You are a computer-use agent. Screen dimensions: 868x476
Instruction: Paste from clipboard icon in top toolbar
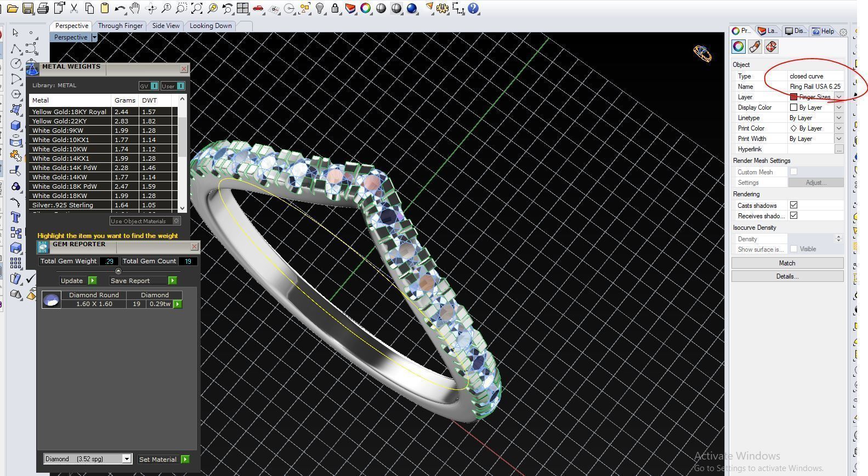(x=104, y=9)
